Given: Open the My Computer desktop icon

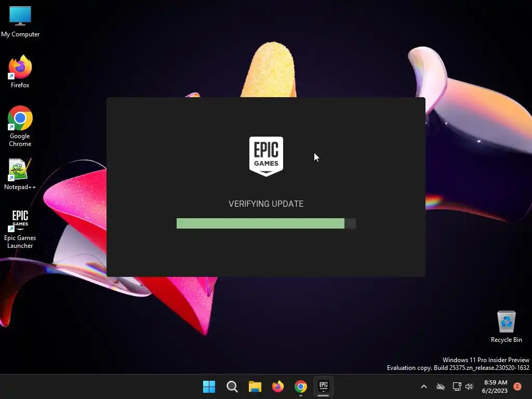Looking at the screenshot, I should (20, 21).
